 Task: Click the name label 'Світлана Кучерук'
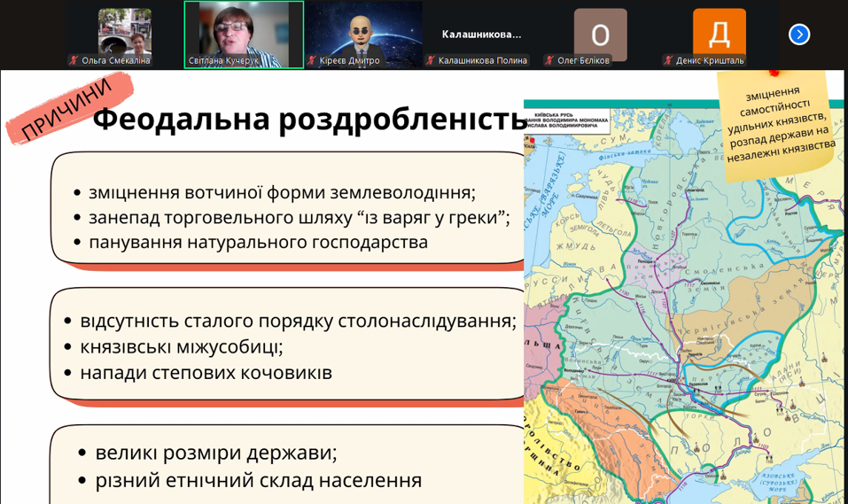tap(223, 60)
